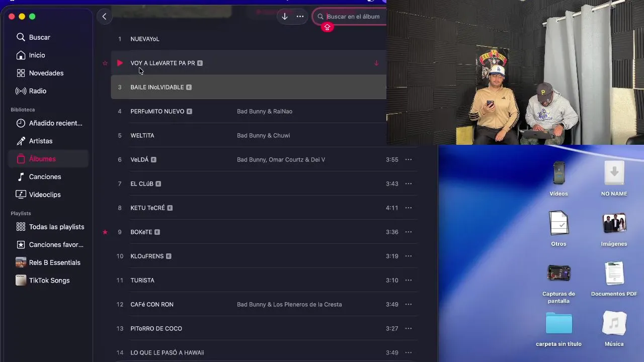Select Álbumes in library
Viewport: 644px width, 362px height.
[x=48, y=159]
